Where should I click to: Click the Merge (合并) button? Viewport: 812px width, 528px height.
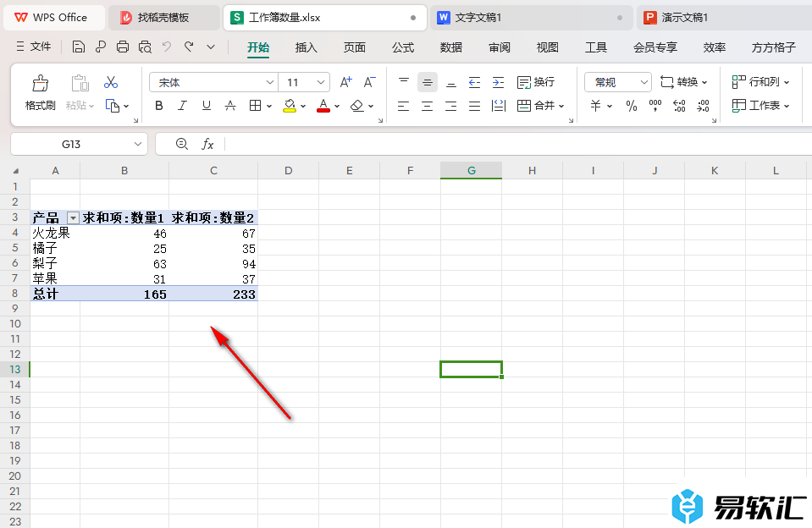click(536, 106)
